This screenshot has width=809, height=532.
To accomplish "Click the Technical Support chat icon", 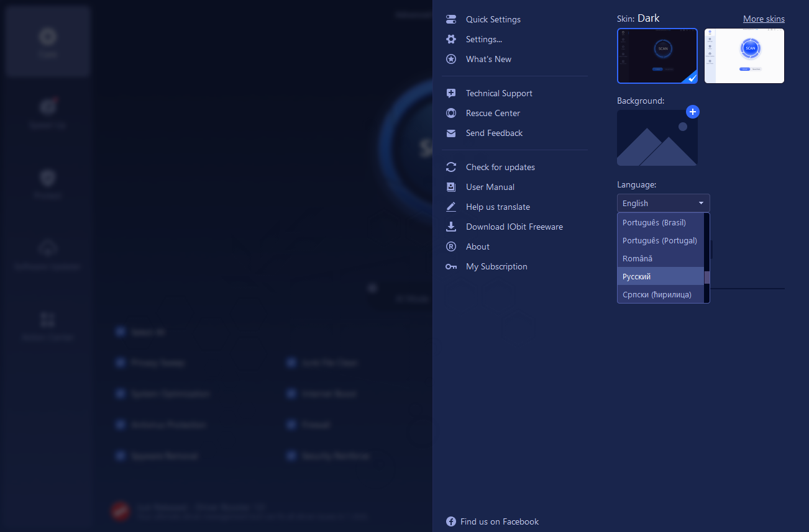I will click(451, 93).
